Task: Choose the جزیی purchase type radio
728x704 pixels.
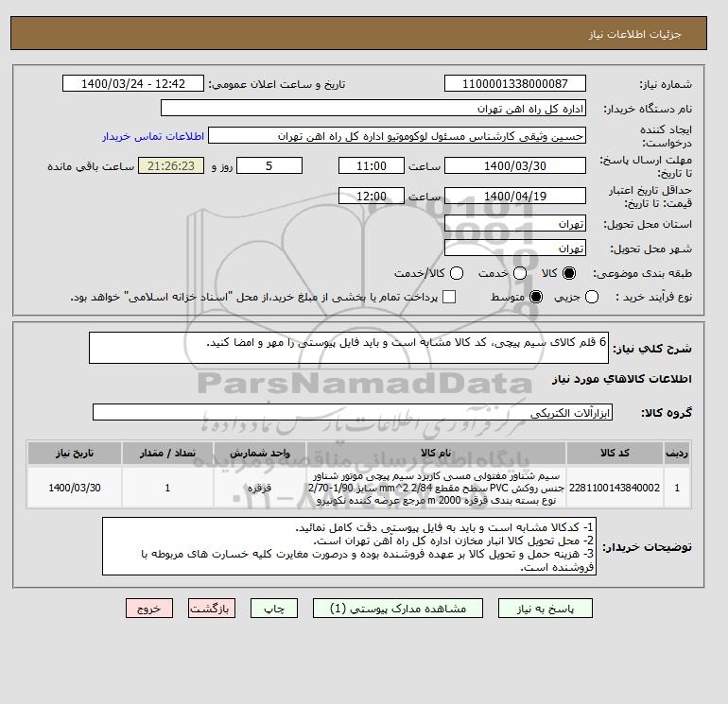Action: click(x=592, y=297)
